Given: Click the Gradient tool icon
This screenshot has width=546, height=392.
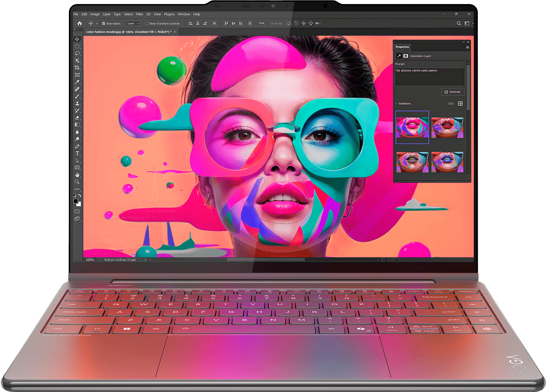Looking at the screenshot, I should [77, 125].
